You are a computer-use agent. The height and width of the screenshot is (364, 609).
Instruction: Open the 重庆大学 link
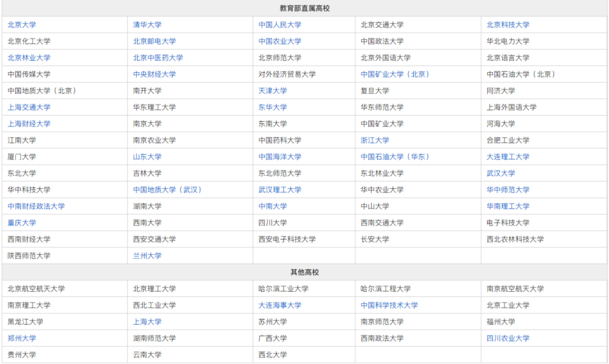coord(22,223)
